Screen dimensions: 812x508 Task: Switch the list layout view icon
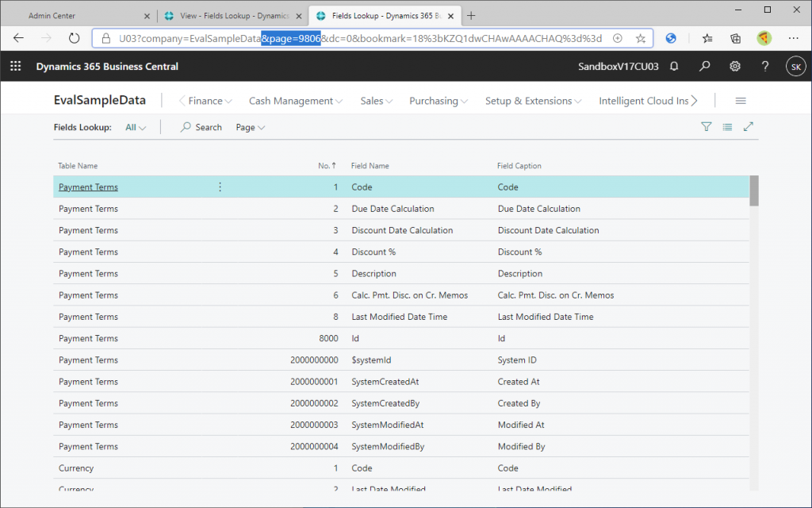click(x=727, y=126)
